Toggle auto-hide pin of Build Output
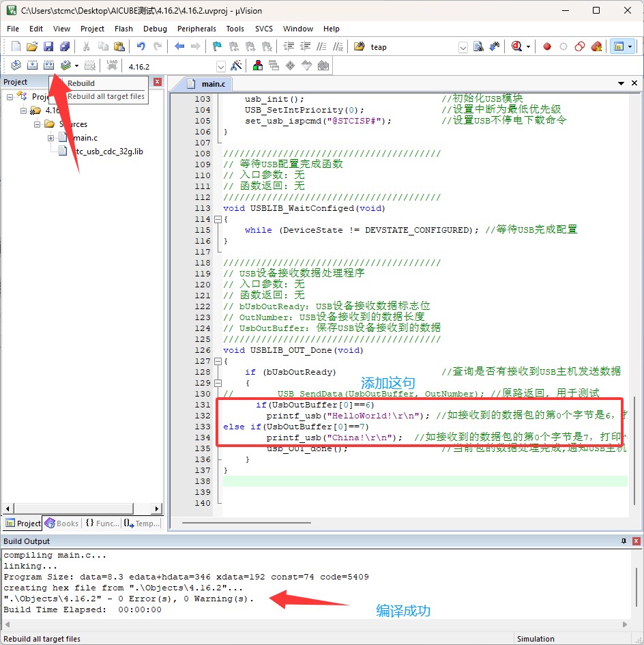 tap(624, 541)
